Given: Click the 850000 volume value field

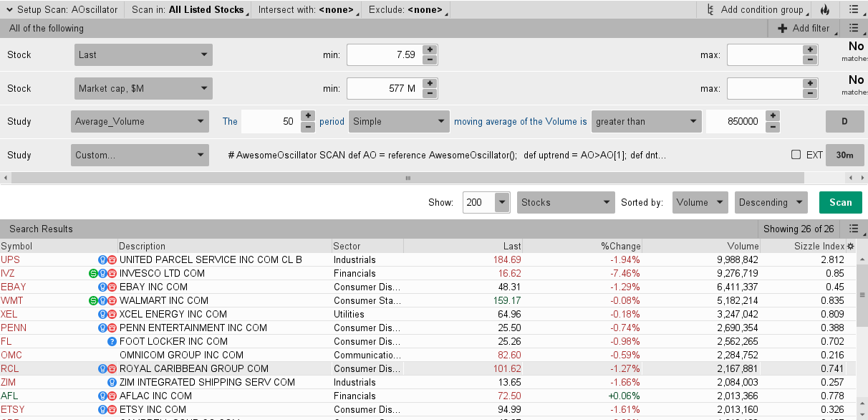Looking at the screenshot, I should pos(736,121).
